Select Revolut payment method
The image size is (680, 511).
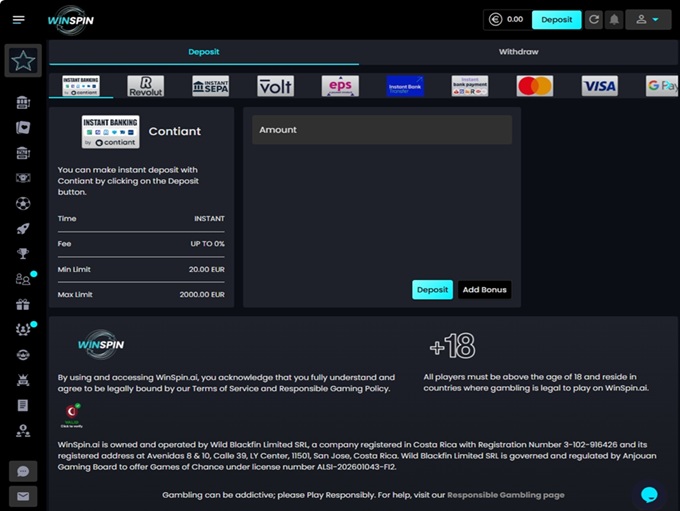click(x=146, y=86)
